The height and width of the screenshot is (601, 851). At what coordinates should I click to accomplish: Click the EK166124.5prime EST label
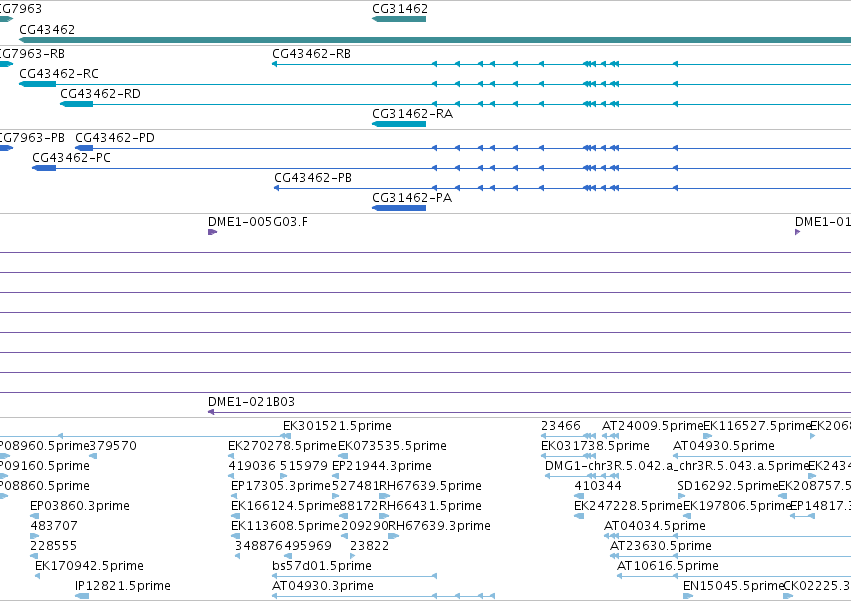[x=285, y=507]
